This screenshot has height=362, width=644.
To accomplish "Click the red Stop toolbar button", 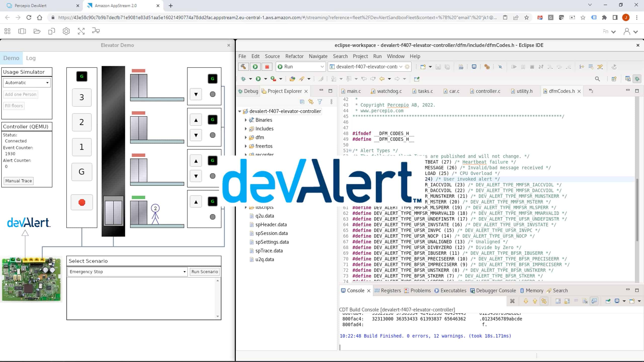I will pyautogui.click(x=267, y=67).
